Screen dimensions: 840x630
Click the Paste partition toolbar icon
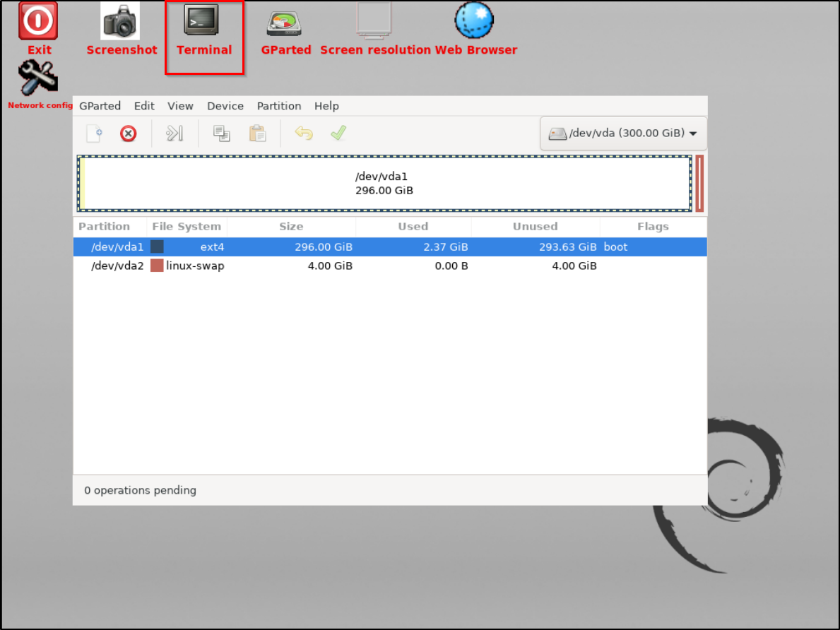[257, 133]
